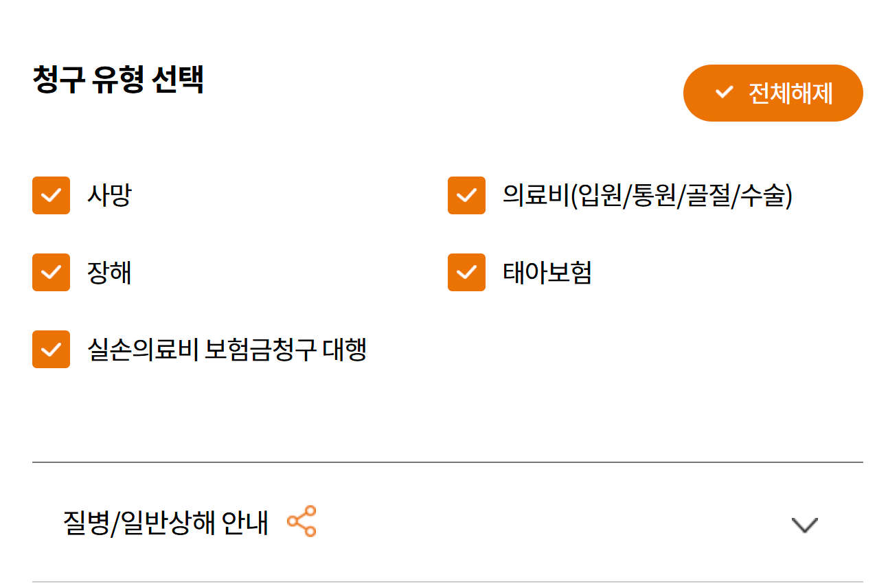Click the white tick inside the 사망 checkbox
This screenshot has width=888, height=588.
pos(51,196)
